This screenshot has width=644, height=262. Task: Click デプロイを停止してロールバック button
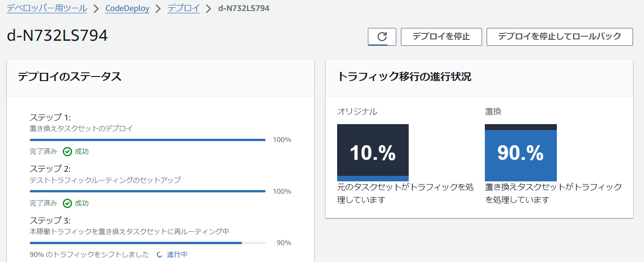coord(560,37)
